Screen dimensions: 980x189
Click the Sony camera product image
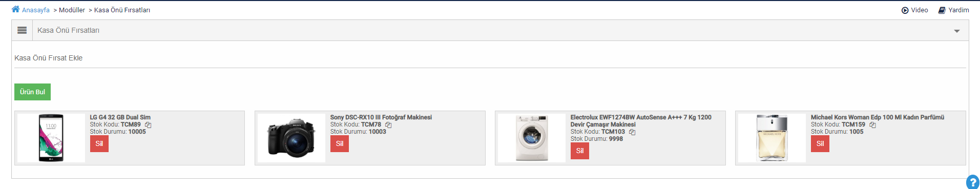[x=291, y=138]
